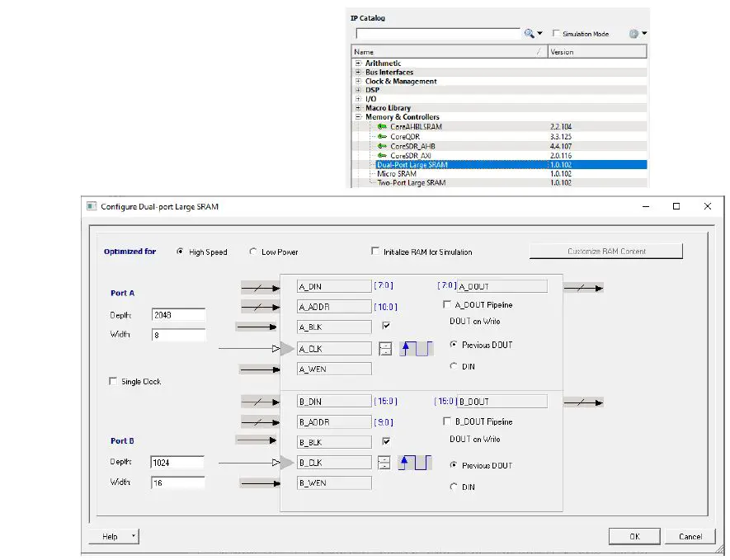Open the IP Catalog settings gear icon
Image resolution: width=730 pixels, height=560 pixels.
pos(633,32)
